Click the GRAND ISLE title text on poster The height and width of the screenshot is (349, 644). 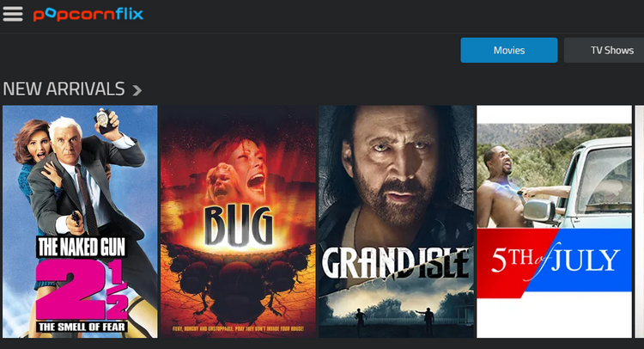click(396, 264)
